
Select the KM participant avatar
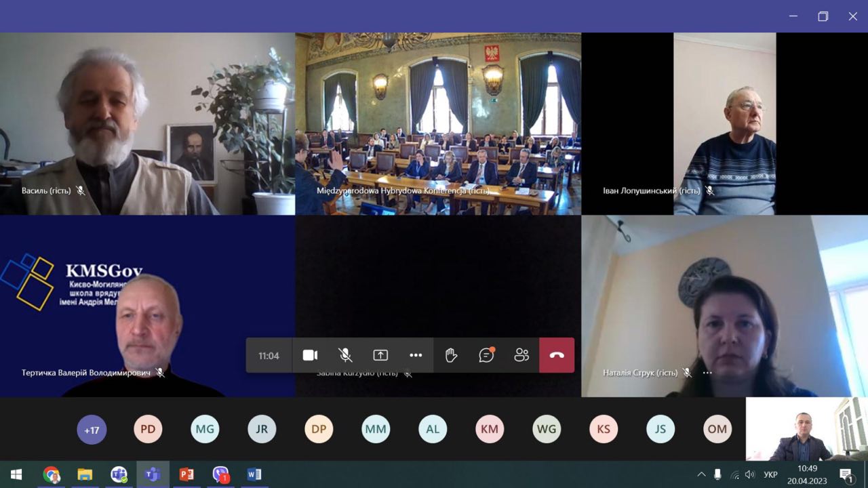tap(490, 429)
